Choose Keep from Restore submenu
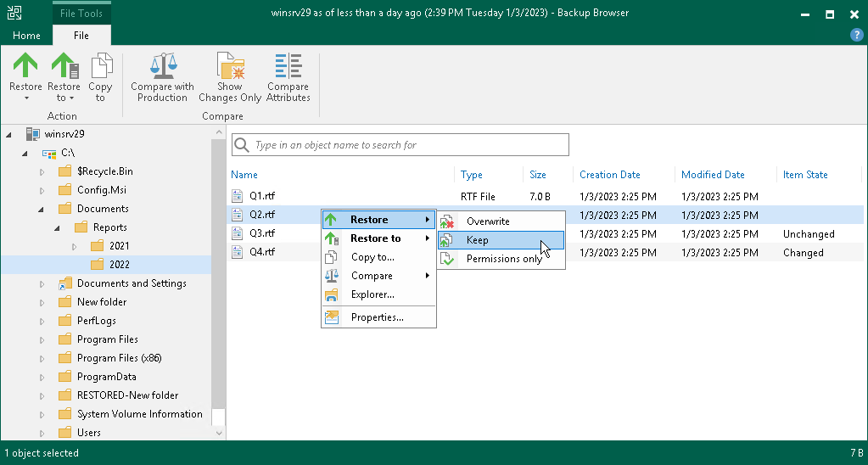 501,239
